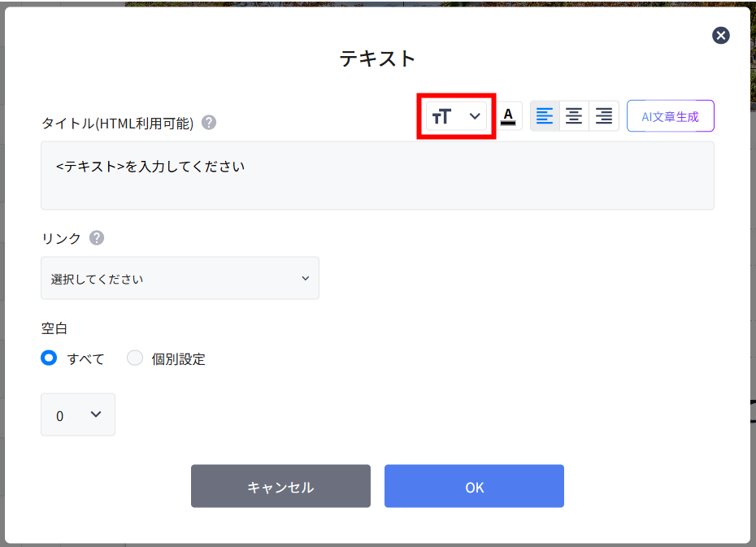The height and width of the screenshot is (547, 756).
Task: Click into the タイトル text input area
Action: click(377, 176)
